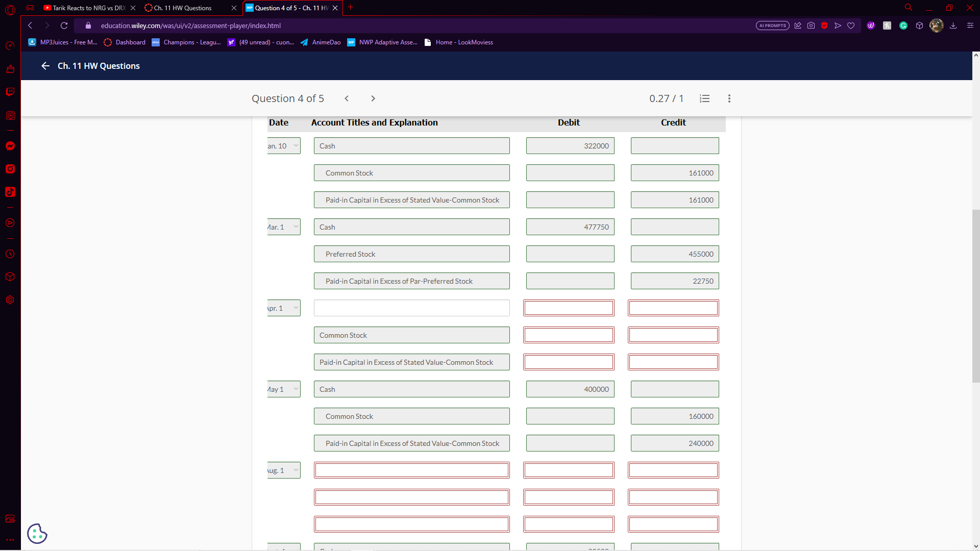Click the empty Apr. 1 account title field
This screenshot has width=980, height=551.
click(411, 308)
